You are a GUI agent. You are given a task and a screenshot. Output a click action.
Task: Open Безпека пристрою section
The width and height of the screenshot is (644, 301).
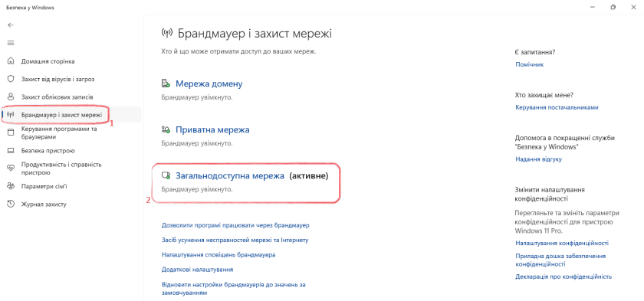click(x=48, y=150)
